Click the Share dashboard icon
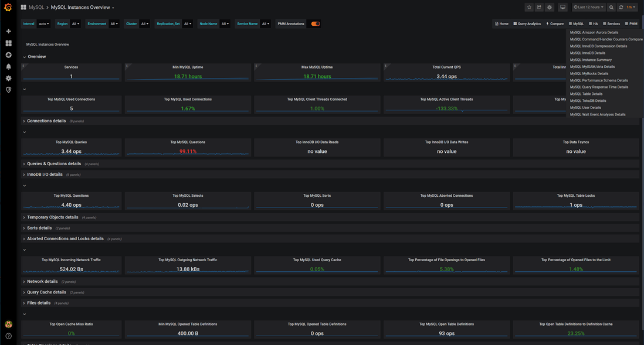The image size is (644, 345). tap(539, 8)
